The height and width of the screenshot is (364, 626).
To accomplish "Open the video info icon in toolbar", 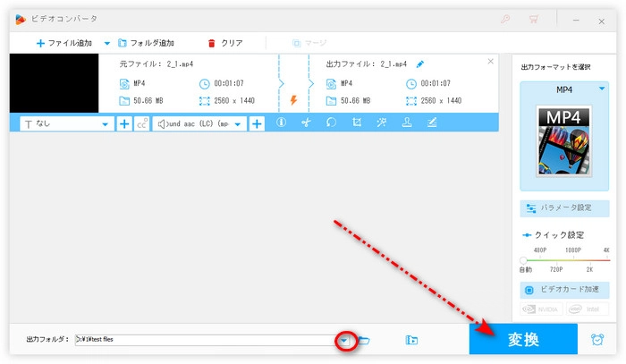I will click(282, 124).
